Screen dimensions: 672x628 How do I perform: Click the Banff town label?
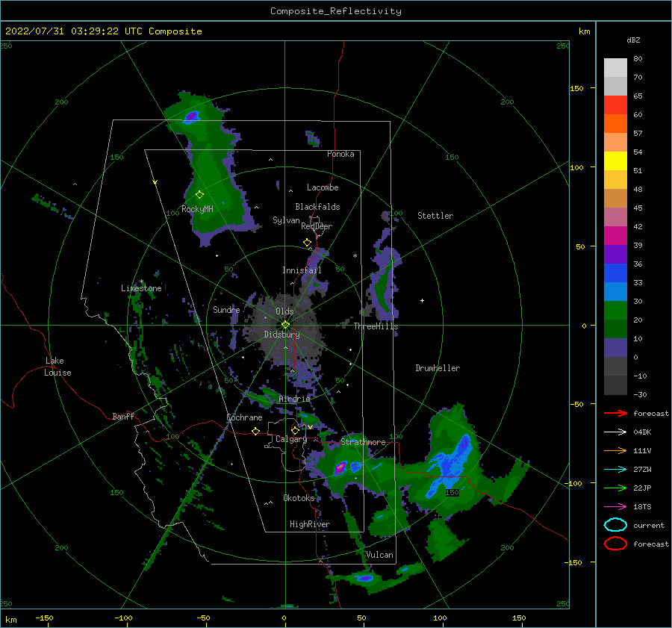tap(123, 416)
